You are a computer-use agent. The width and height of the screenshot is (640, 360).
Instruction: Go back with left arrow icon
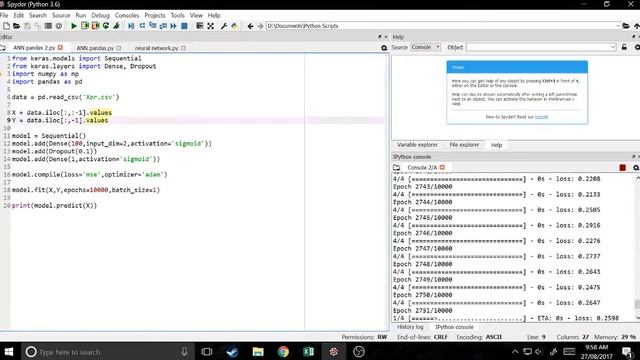250,26
